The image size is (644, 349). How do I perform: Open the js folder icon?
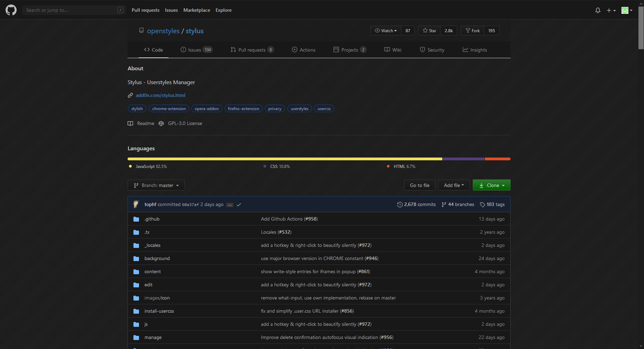point(136,324)
